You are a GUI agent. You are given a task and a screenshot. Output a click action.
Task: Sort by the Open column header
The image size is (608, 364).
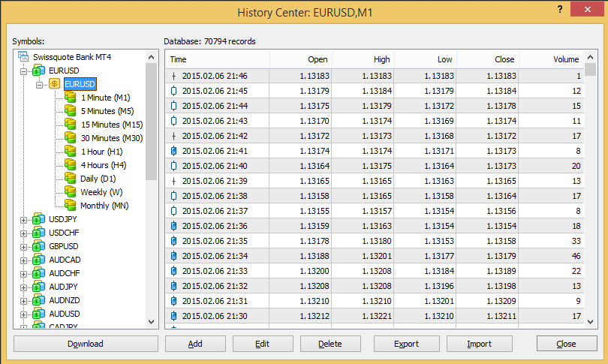click(301, 59)
